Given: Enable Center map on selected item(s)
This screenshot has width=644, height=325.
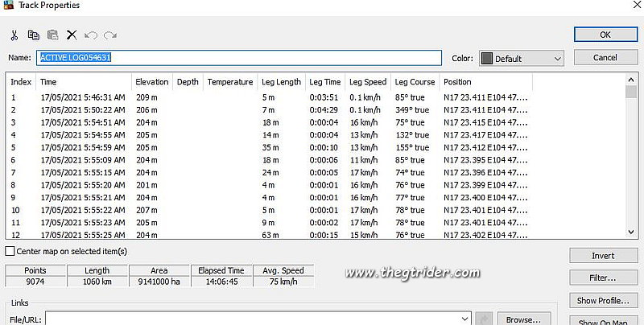Looking at the screenshot, I should [10, 251].
